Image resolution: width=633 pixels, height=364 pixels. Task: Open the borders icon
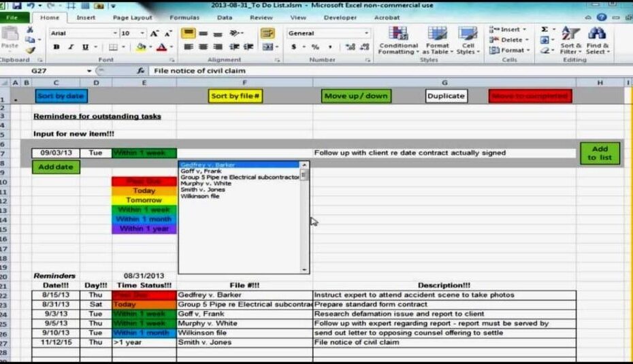pyautogui.click(x=114, y=47)
